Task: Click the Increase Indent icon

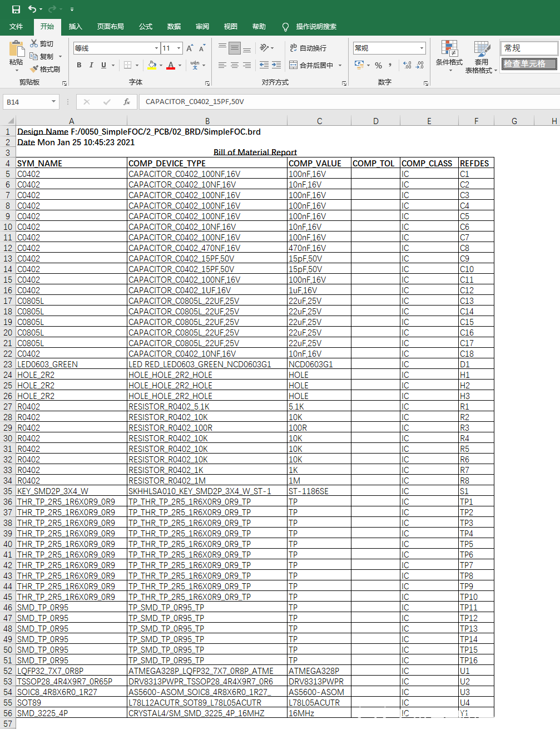Action: pyautogui.click(x=276, y=65)
